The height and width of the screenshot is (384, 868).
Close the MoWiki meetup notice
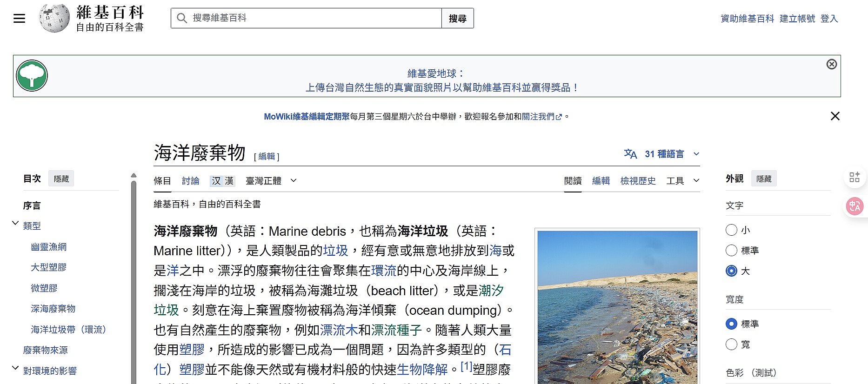point(835,116)
